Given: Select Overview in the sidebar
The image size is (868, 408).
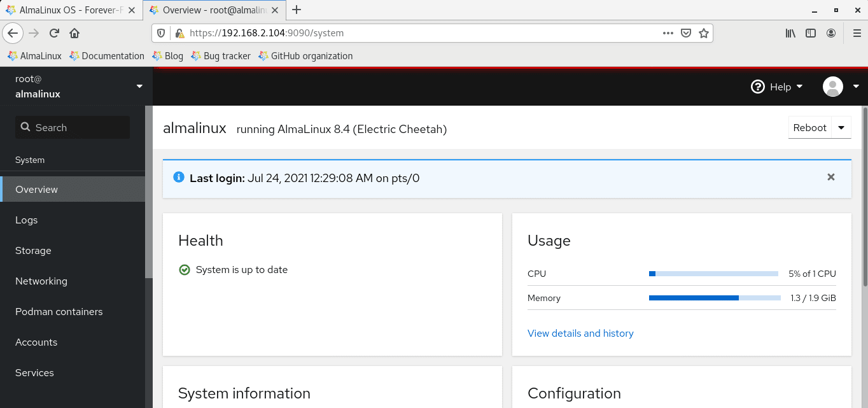Looking at the screenshot, I should point(73,189).
